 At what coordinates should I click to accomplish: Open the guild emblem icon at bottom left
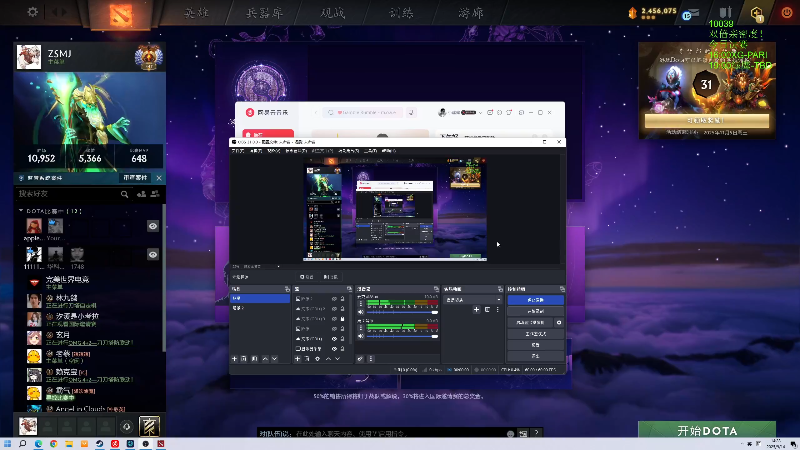[149, 426]
